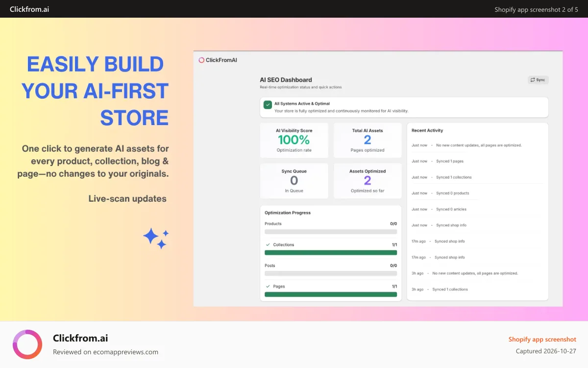Open the AI Visibility Score card
This screenshot has width=588, height=368.
click(x=294, y=140)
